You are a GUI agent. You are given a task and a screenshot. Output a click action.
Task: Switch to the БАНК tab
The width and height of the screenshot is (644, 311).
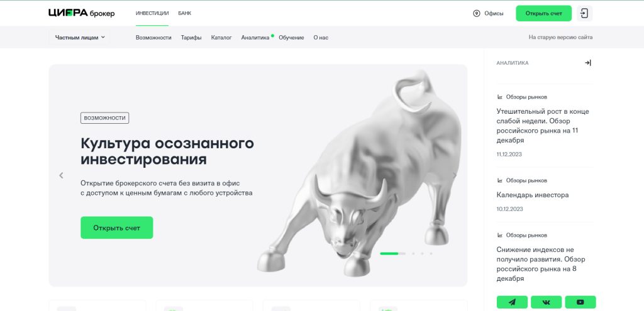184,13
